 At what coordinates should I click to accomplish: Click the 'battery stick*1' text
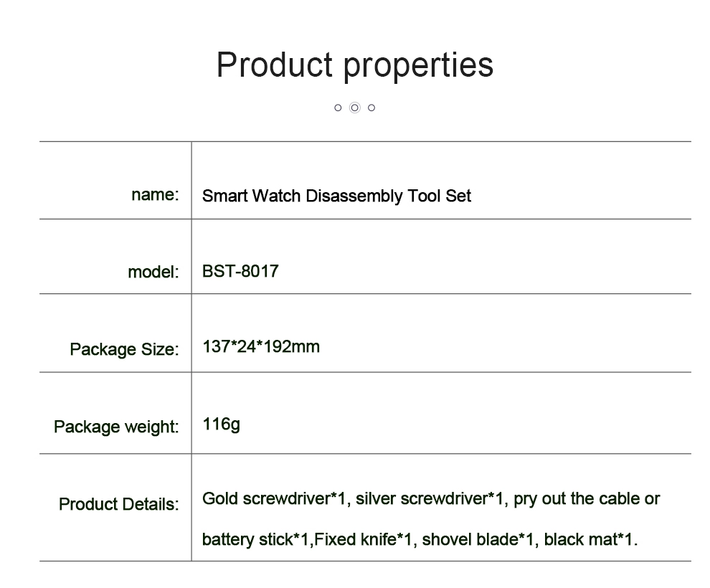[x=256, y=539]
